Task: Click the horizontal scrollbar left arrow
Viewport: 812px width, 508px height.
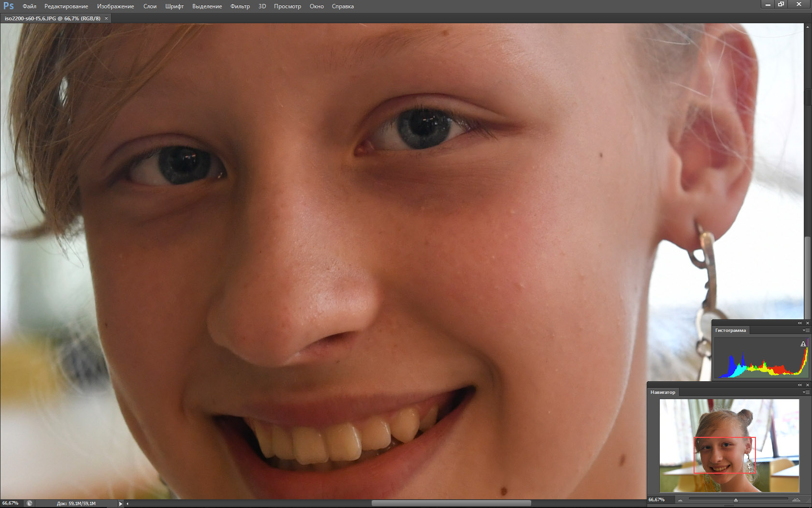Action: 128,504
